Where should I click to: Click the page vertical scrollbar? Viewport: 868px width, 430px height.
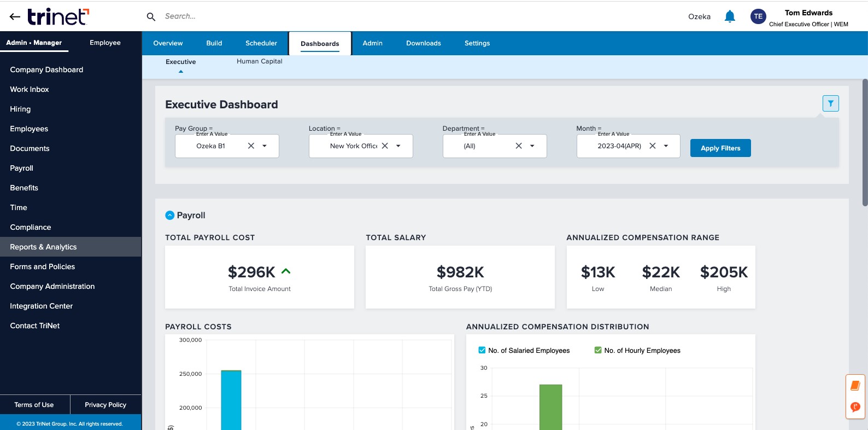[865, 142]
